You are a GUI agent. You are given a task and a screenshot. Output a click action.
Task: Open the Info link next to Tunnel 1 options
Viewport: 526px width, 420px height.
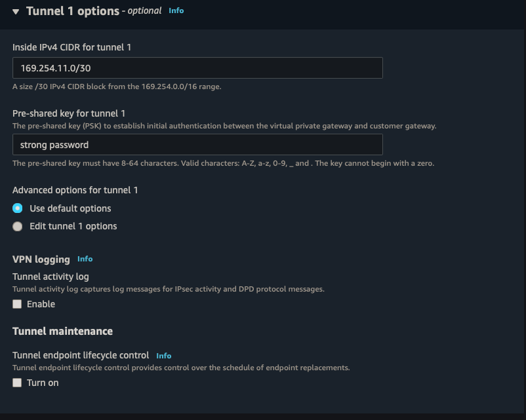[x=176, y=10]
